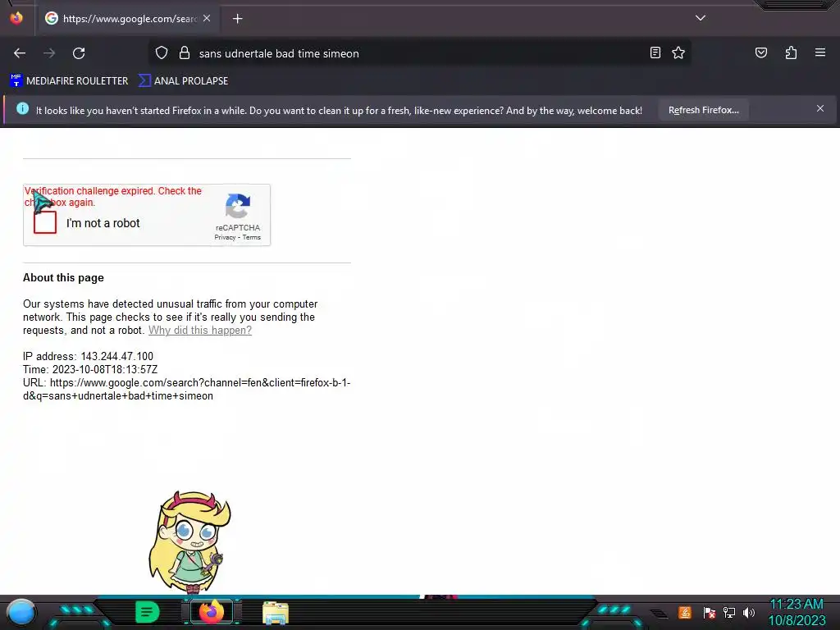This screenshot has height=630, width=840.
Task: Click the network tray icon
Action: click(729, 612)
